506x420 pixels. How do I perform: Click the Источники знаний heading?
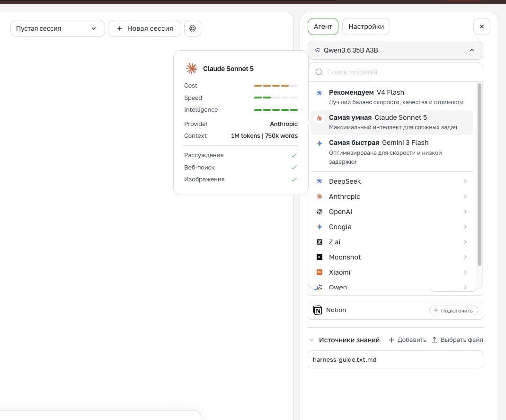[x=349, y=340]
